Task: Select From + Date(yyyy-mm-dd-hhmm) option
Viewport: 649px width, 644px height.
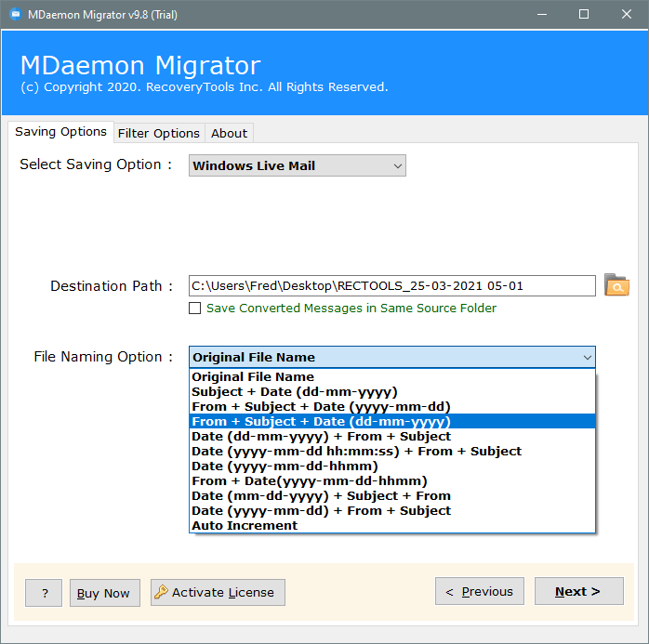Action: (392, 481)
